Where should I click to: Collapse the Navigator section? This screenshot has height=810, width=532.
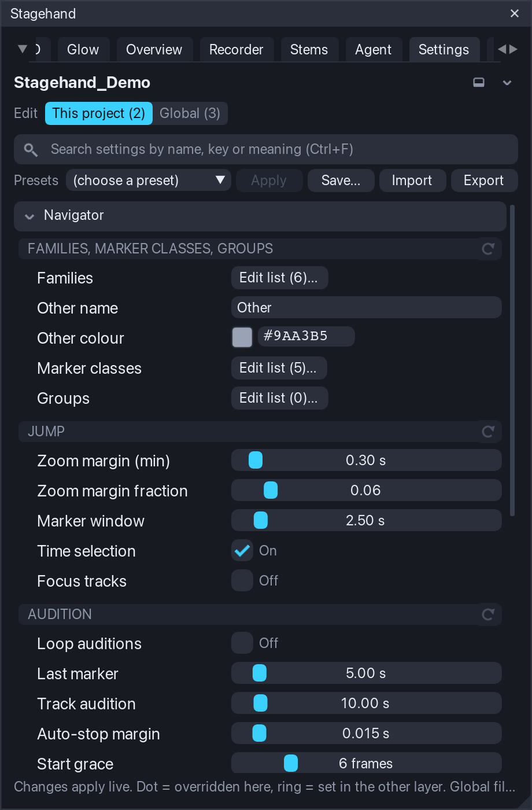click(260, 216)
